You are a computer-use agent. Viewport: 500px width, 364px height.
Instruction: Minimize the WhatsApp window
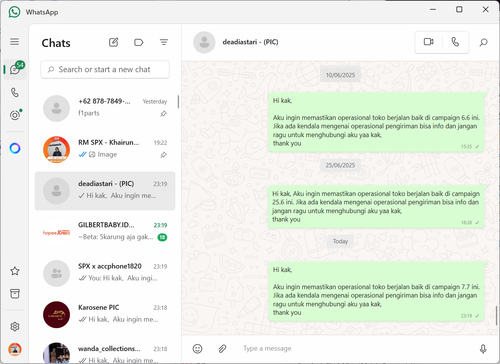coord(433,10)
